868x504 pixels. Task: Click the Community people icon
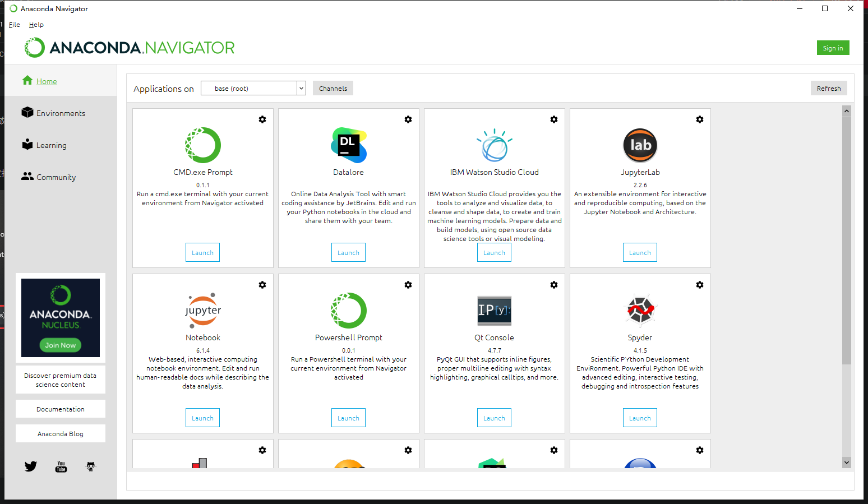point(27,176)
